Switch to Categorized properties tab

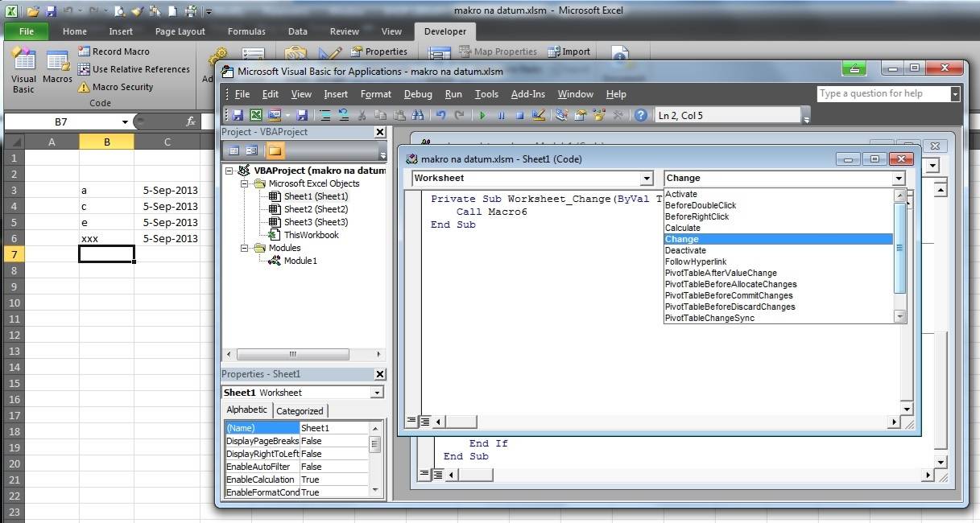300,410
